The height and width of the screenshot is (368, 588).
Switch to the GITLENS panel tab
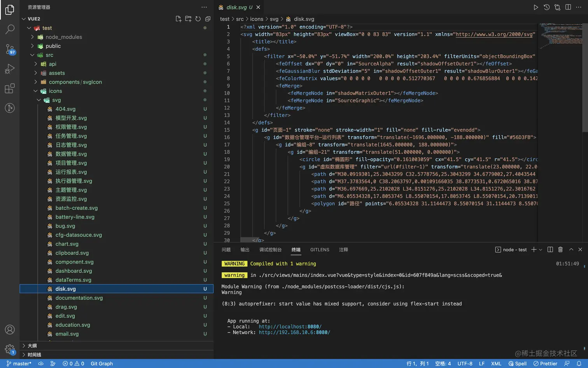click(320, 250)
